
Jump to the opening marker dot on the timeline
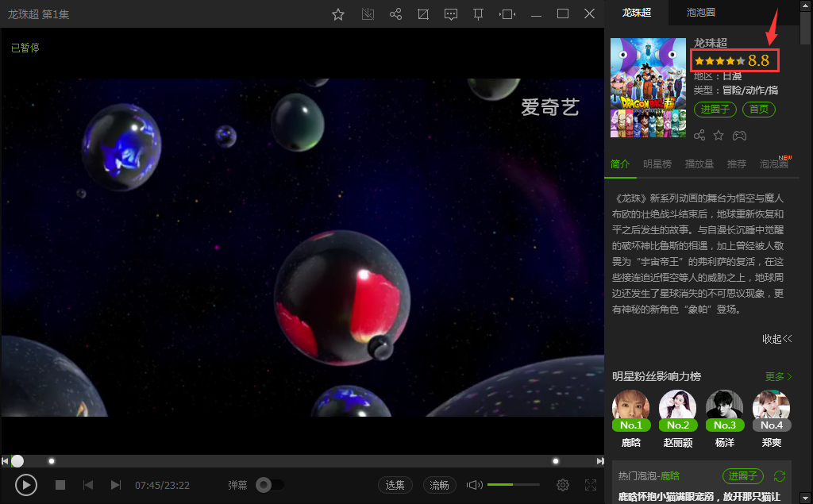coord(52,460)
